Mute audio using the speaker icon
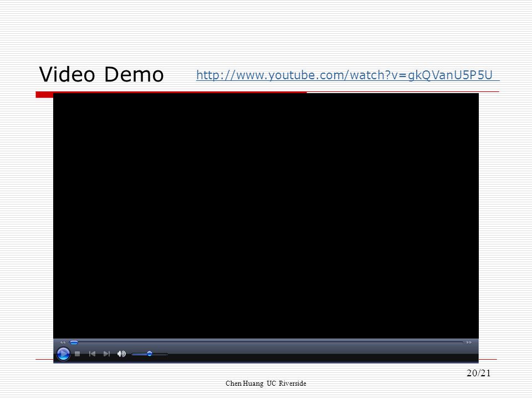Viewport: 532px width, 399px height. (x=121, y=354)
